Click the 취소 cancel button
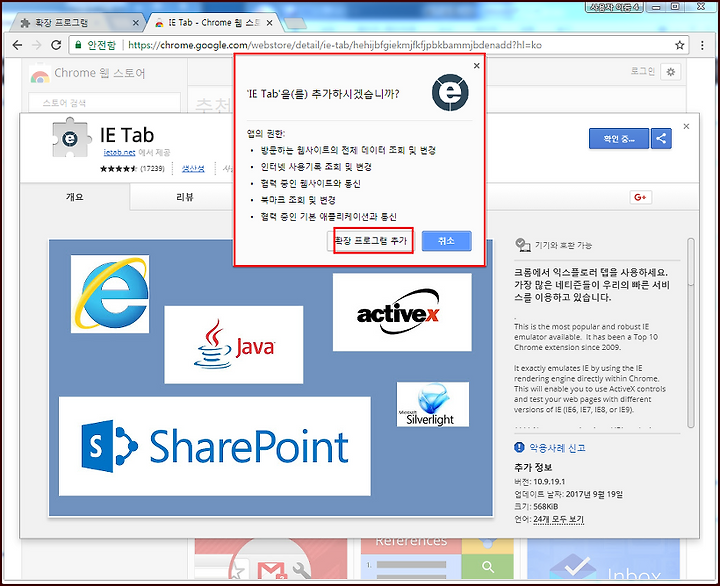The image size is (720, 586). point(446,241)
